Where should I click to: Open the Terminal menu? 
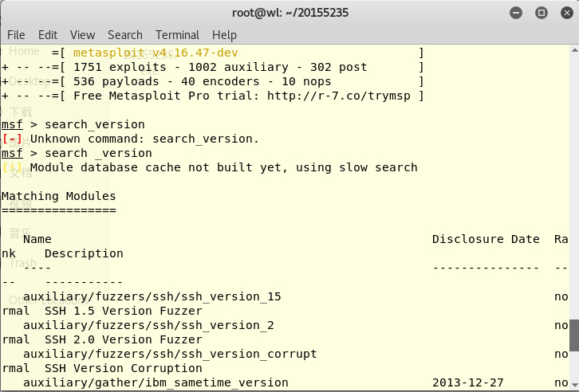point(178,35)
